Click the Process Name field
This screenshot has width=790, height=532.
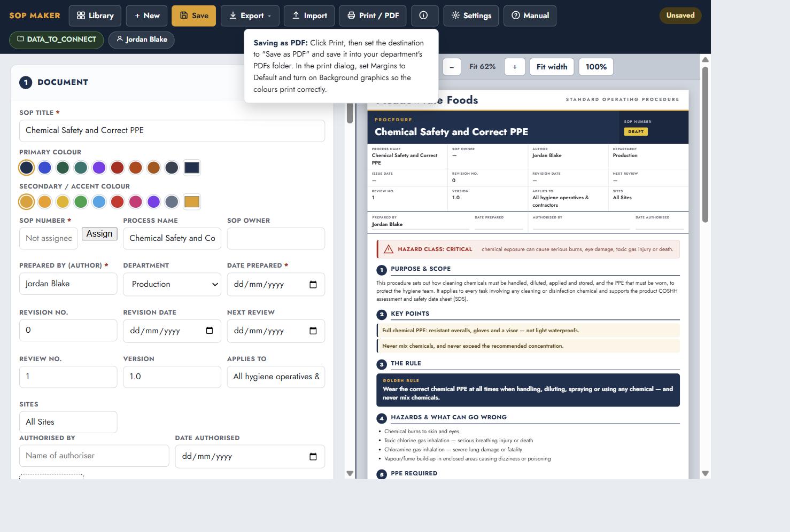click(x=172, y=238)
